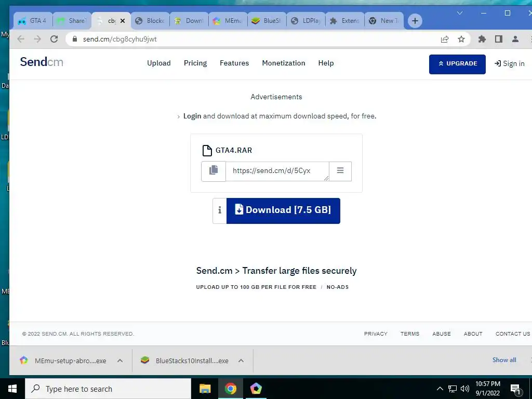Open the TERMS footer link

(x=410, y=334)
